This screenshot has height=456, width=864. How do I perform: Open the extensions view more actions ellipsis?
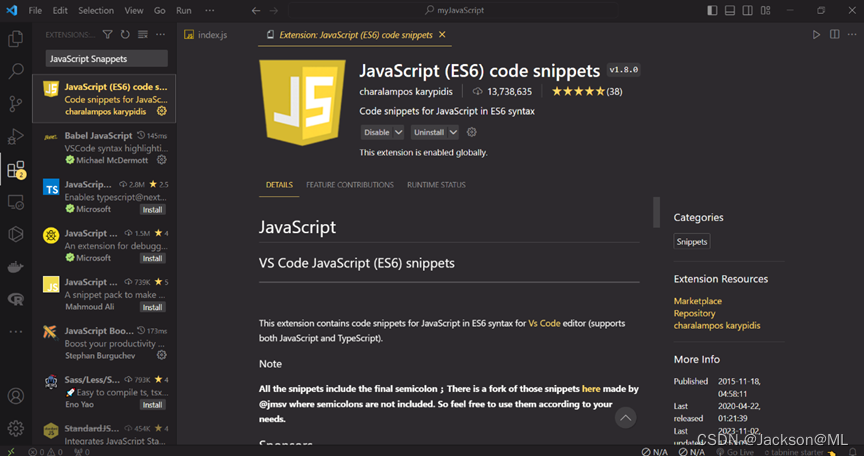tap(158, 35)
